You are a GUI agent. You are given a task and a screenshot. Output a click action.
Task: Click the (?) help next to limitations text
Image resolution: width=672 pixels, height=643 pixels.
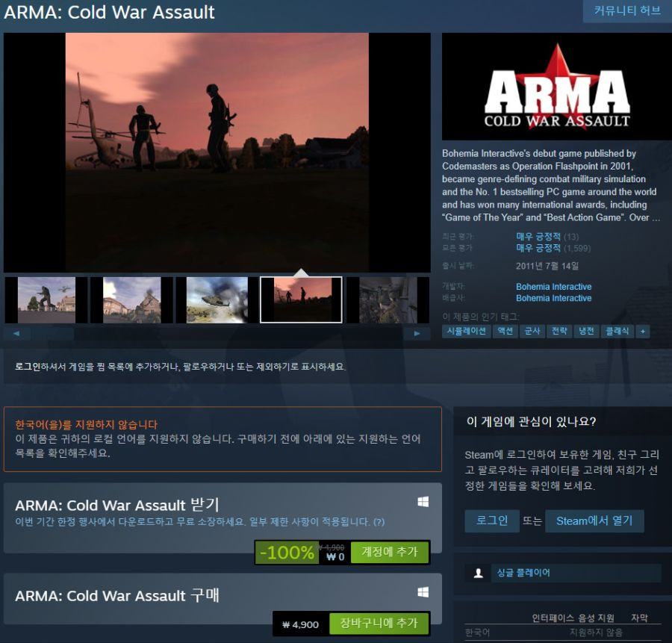[x=379, y=522]
